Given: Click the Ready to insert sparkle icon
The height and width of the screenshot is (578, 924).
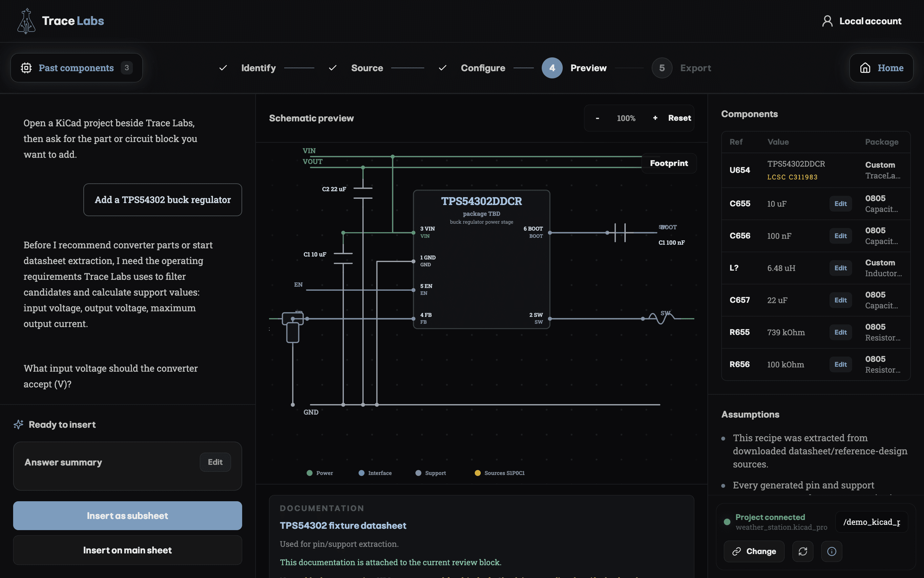Looking at the screenshot, I should pos(18,424).
